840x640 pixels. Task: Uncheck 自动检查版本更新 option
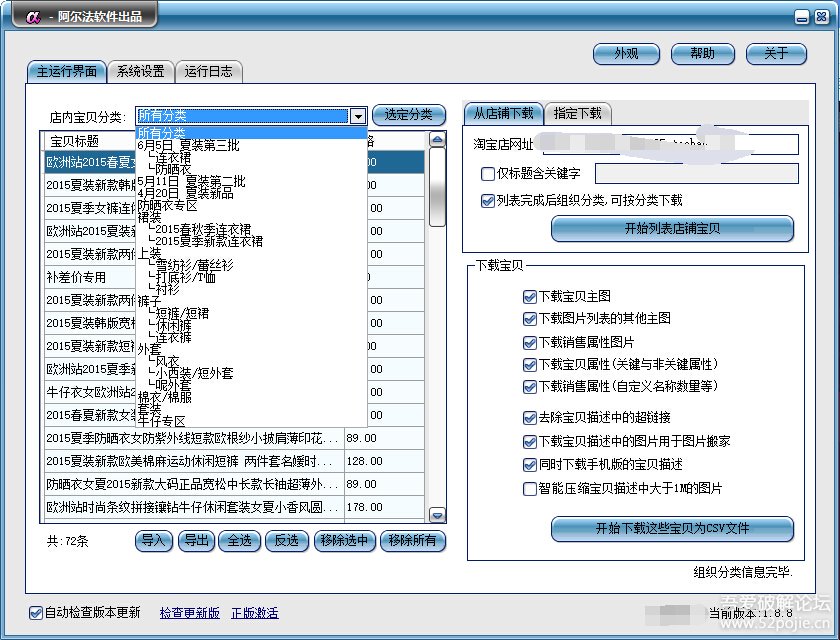[x=37, y=613]
